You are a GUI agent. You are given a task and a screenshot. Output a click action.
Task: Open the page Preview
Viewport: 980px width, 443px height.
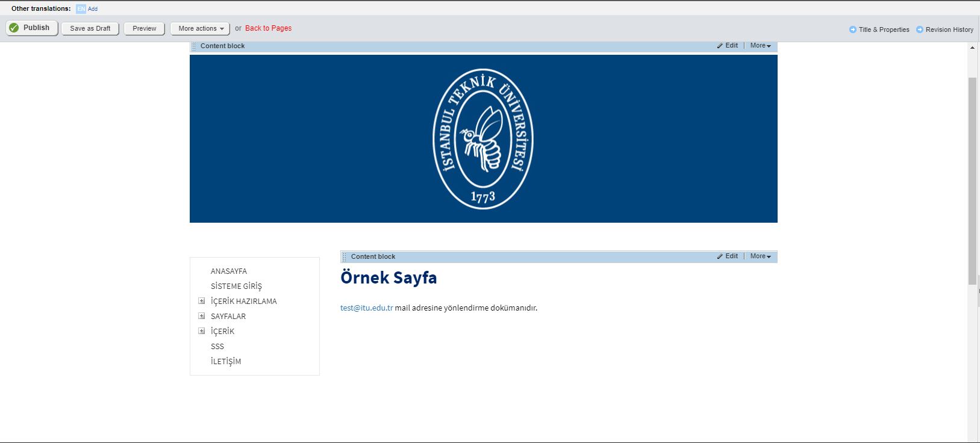145,29
